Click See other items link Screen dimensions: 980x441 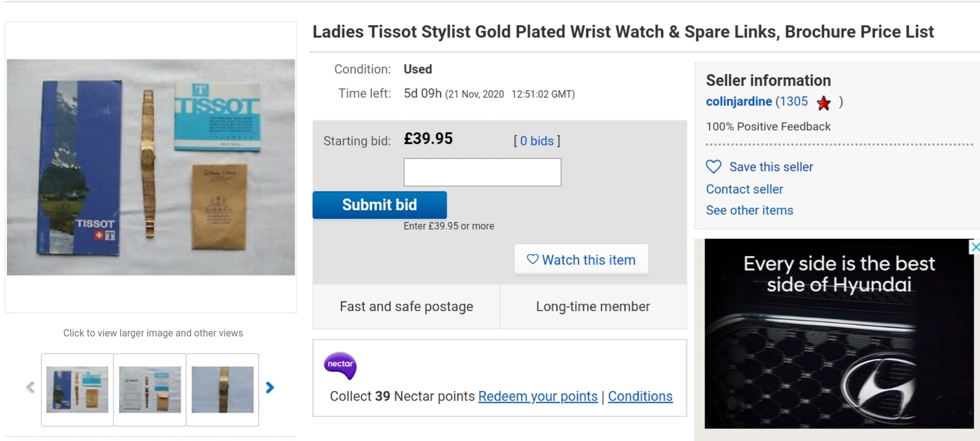(749, 210)
